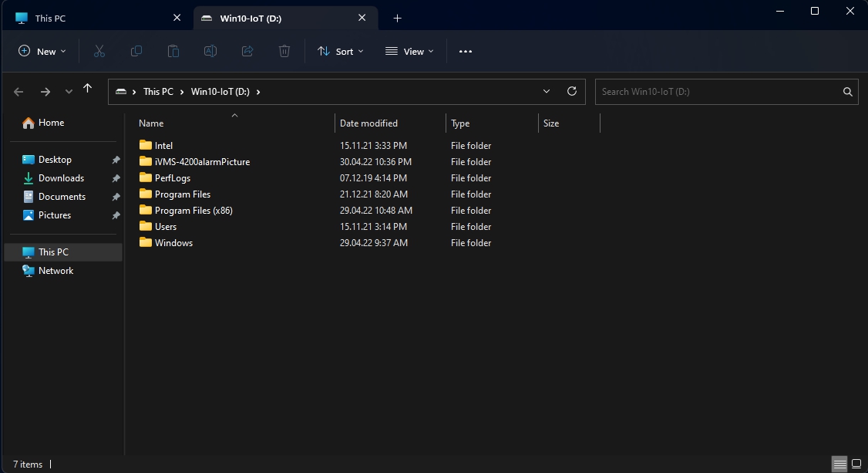868x473 pixels.
Task: Click the Delete trash icon
Action: 284,51
